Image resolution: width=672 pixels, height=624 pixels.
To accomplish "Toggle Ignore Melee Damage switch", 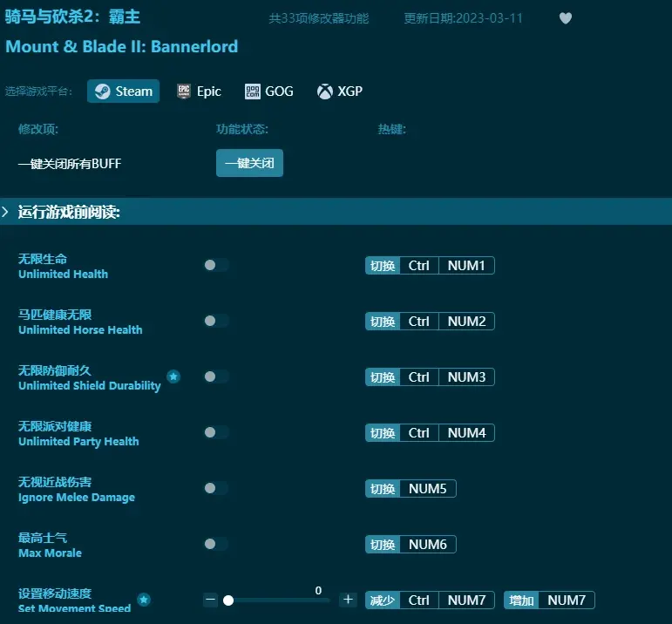I will (216, 488).
